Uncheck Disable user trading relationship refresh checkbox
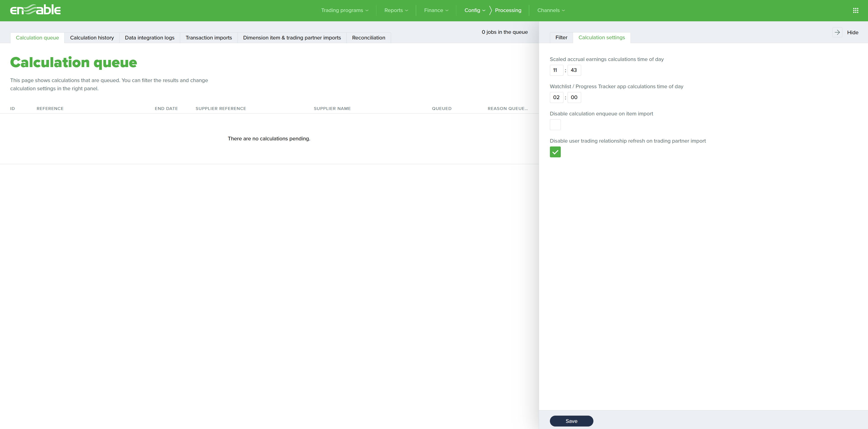The height and width of the screenshot is (429, 868). click(555, 152)
